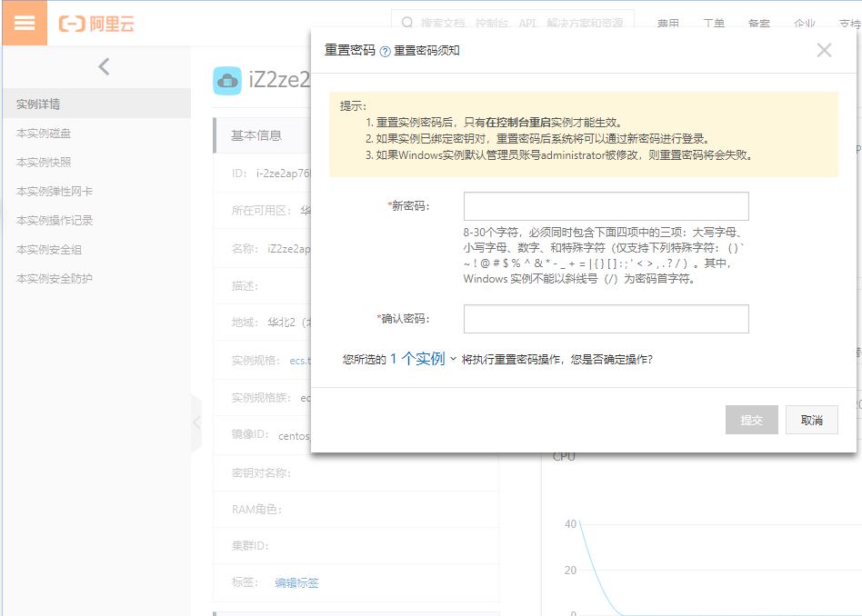Screen dimensions: 862x616
Task: Open the 工单 menu item
Action: tap(716, 25)
